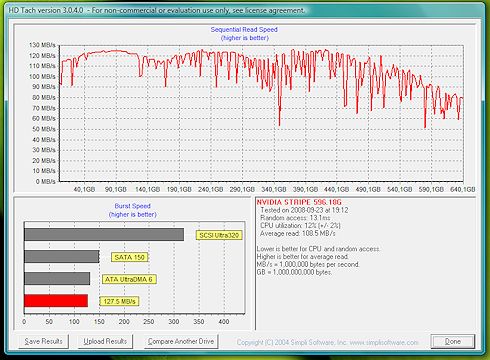Viewport: 490px width, 360px height.
Task: Select the Random access 13.1ms line
Action: (295, 218)
